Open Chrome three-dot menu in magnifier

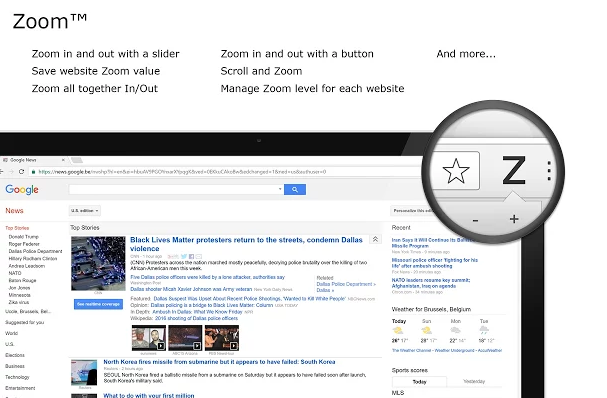point(549,171)
